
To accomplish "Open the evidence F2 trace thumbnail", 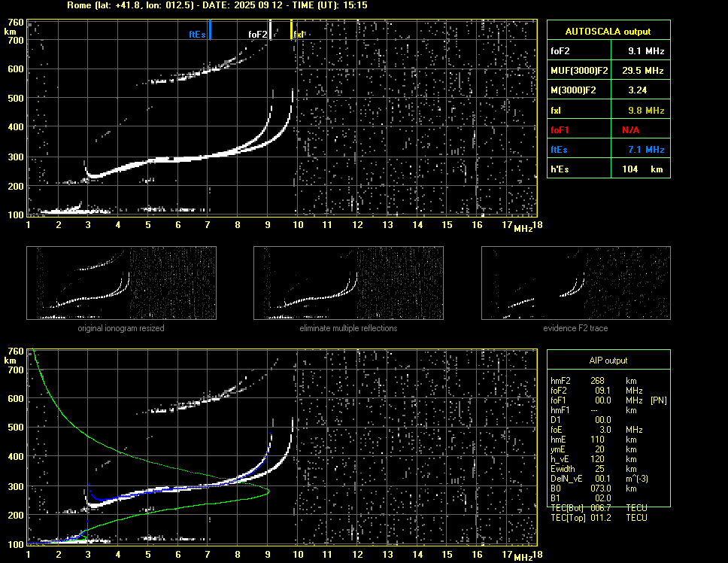I will coord(576,283).
